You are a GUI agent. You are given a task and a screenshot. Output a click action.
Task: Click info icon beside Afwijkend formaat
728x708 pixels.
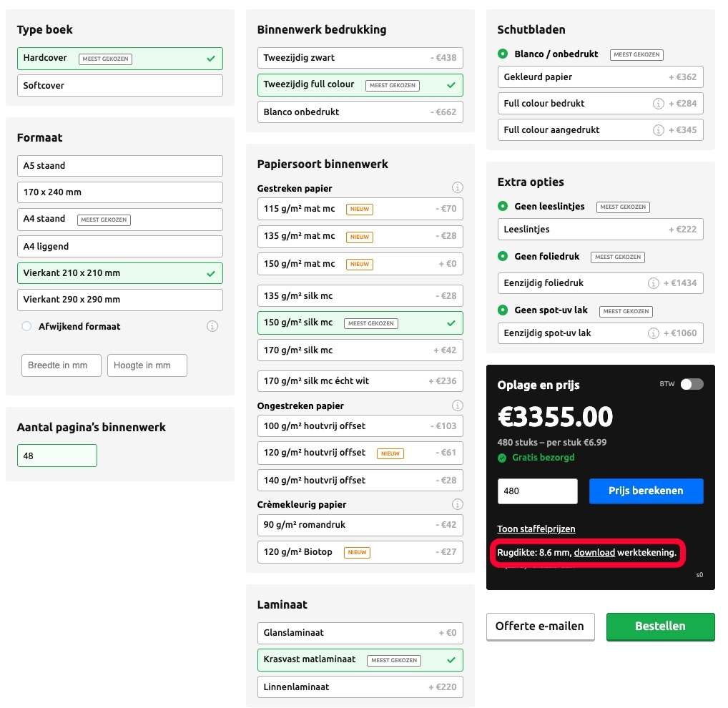click(x=212, y=326)
